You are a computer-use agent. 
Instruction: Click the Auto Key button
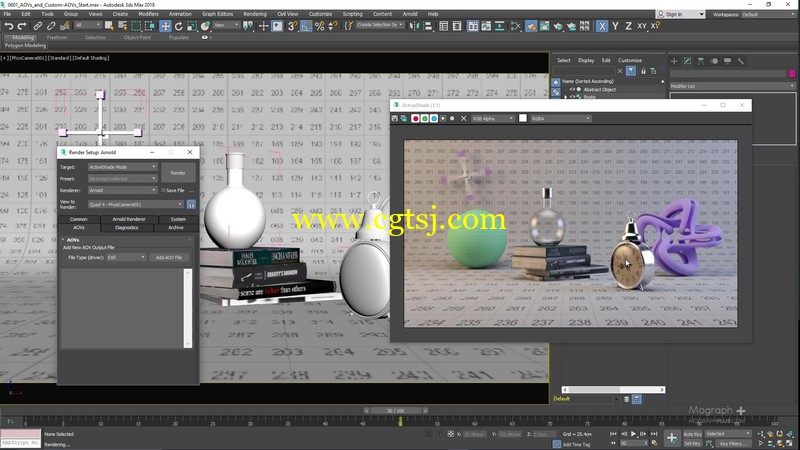coord(692,434)
